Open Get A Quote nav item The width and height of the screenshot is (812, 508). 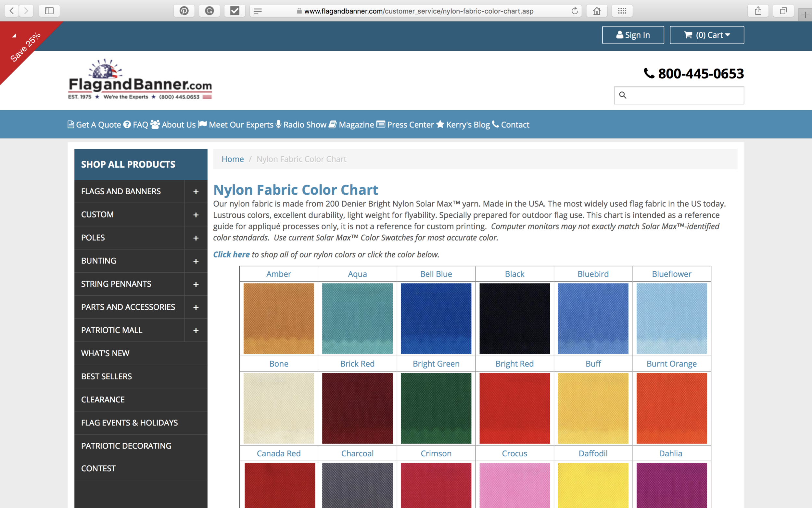(94, 125)
